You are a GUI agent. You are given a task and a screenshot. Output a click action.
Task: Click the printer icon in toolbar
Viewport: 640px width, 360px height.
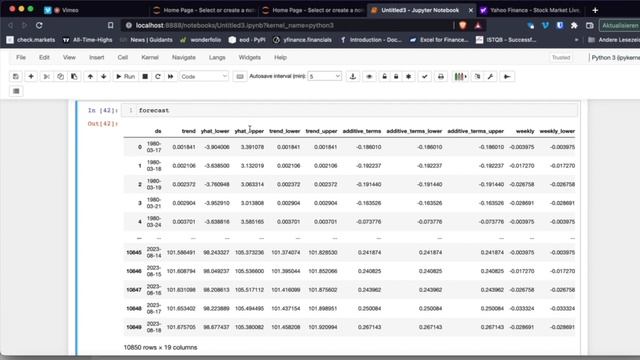440,76
